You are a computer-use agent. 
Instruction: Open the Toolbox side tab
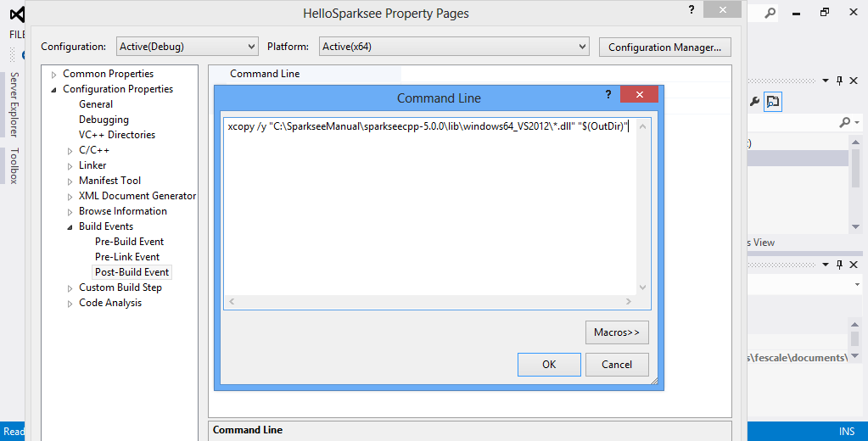click(x=14, y=165)
